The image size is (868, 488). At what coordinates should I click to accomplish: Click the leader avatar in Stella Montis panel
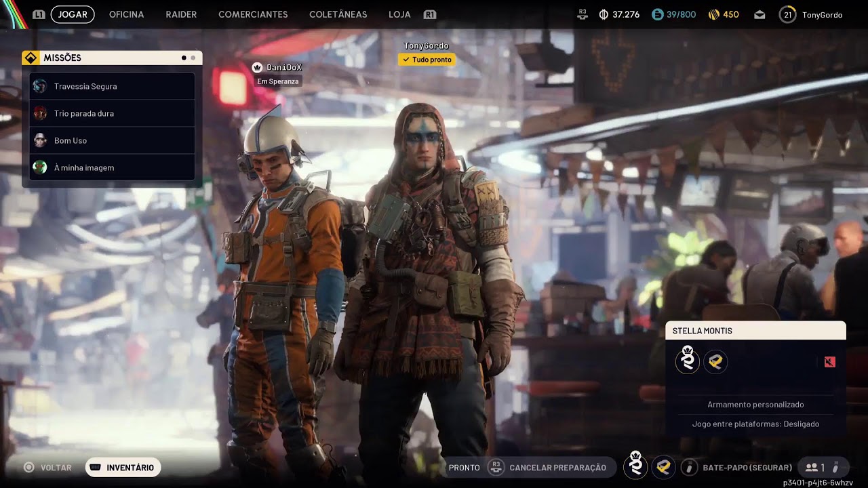pos(688,360)
